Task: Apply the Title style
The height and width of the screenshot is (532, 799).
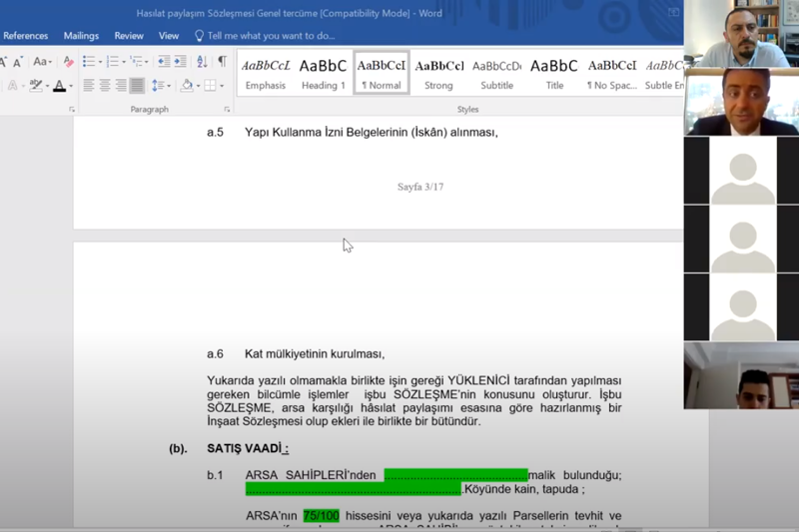Action: tap(554, 73)
